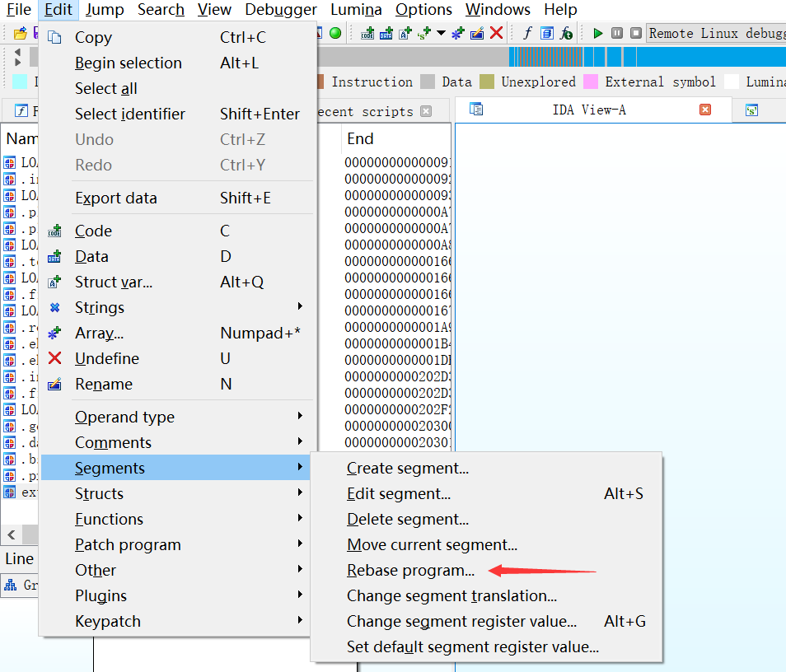Click the External symbol pink color swatch

pyautogui.click(x=591, y=82)
